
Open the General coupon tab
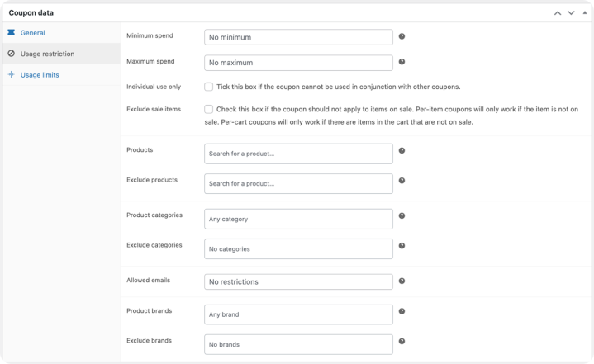point(33,33)
